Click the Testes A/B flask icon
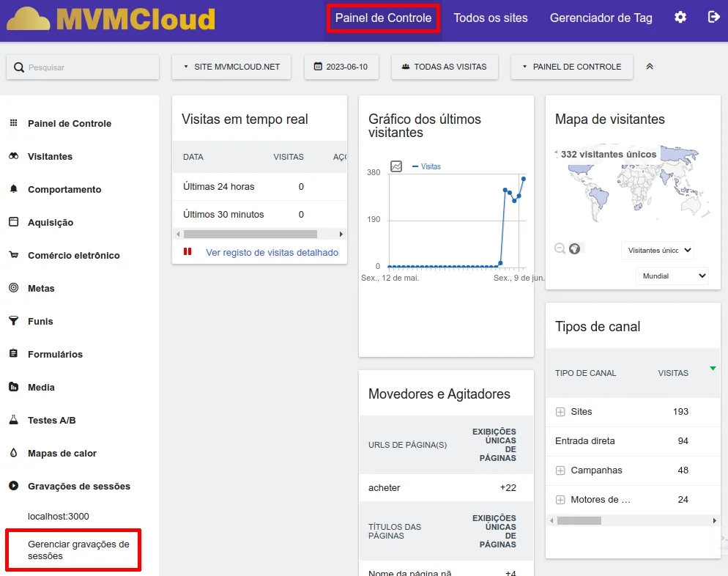Screen dimensions: 728x576 pyautogui.click(x=14, y=421)
